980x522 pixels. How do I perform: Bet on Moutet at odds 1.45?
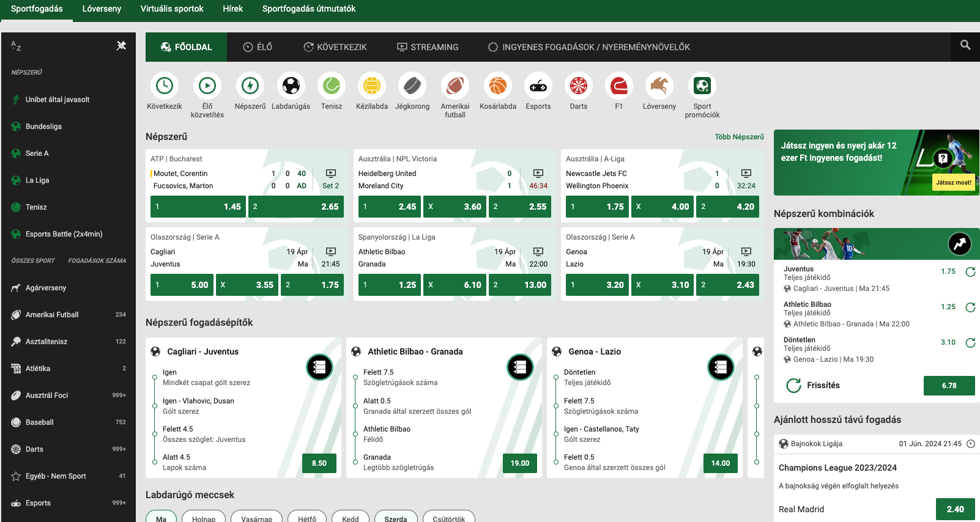tap(198, 207)
